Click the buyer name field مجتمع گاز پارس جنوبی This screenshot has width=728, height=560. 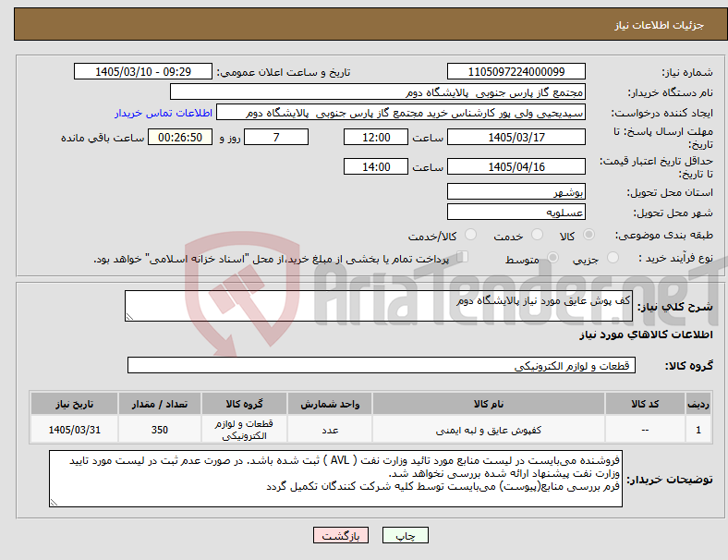coord(378,91)
